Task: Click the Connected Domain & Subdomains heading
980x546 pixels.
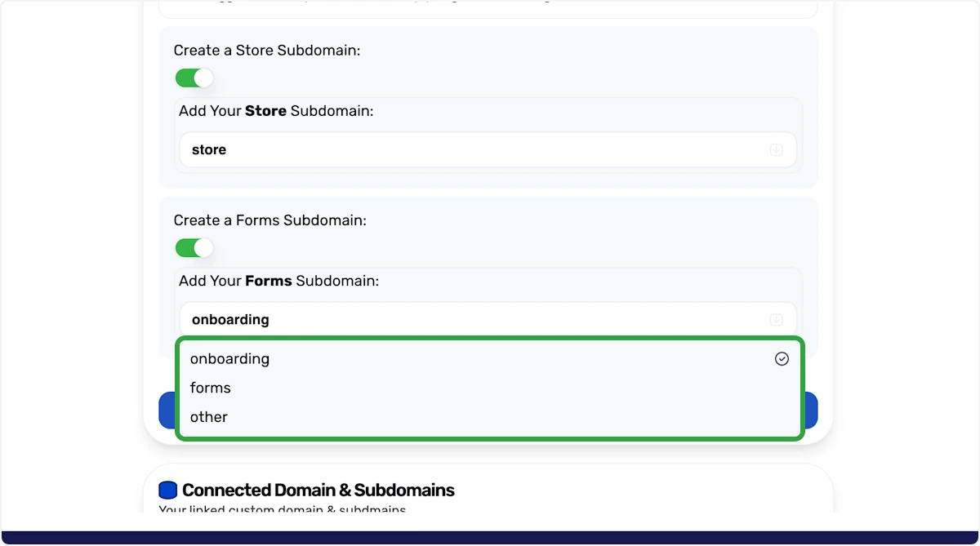Action: 318,491
